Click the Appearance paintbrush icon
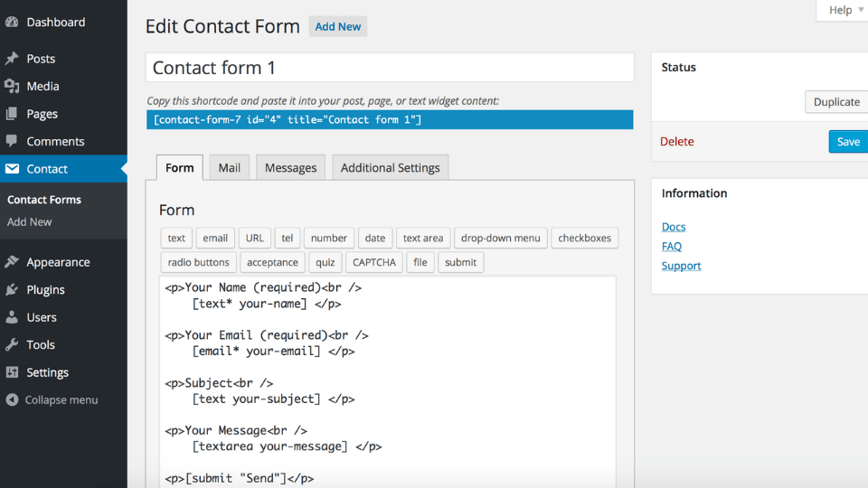 pos(12,262)
